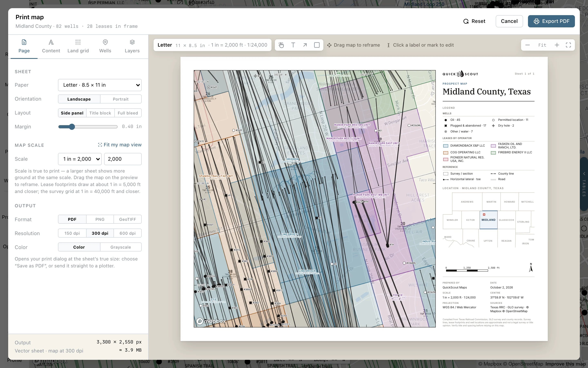Set resolution to 150 dpi
588x368 pixels.
tap(72, 233)
